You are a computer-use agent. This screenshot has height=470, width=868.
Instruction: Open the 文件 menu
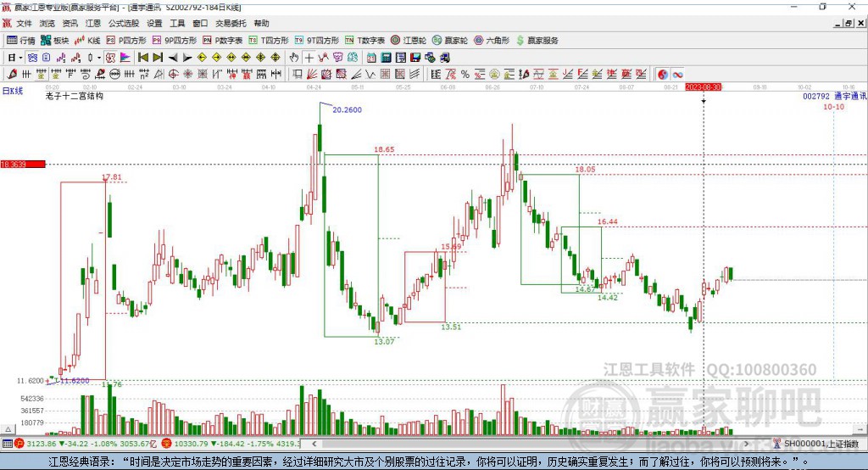24,23
